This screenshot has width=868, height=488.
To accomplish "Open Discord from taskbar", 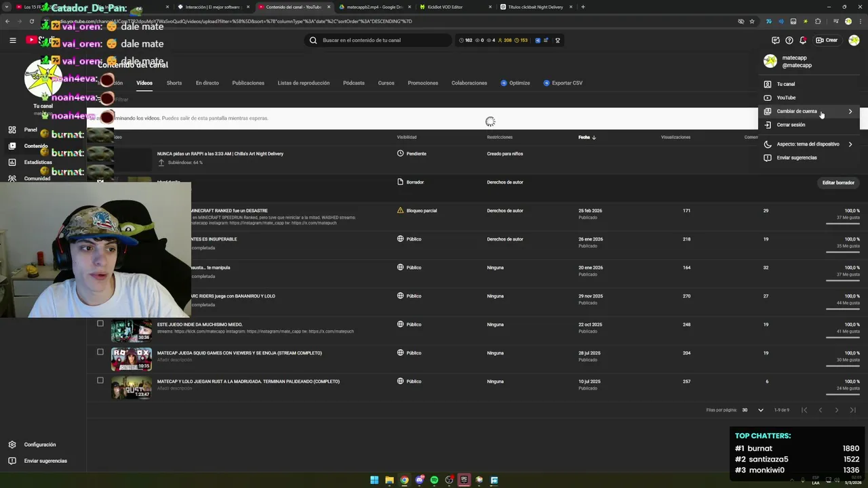I will point(419,480).
